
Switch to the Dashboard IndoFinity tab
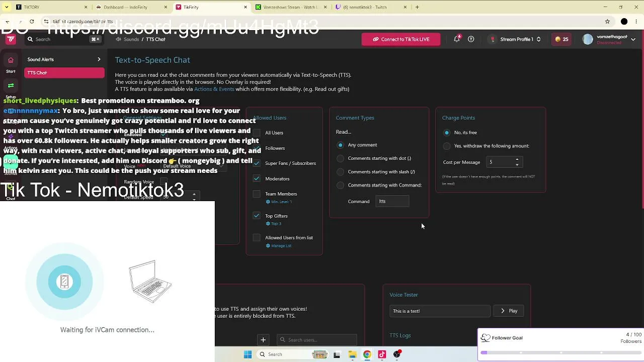(x=132, y=7)
